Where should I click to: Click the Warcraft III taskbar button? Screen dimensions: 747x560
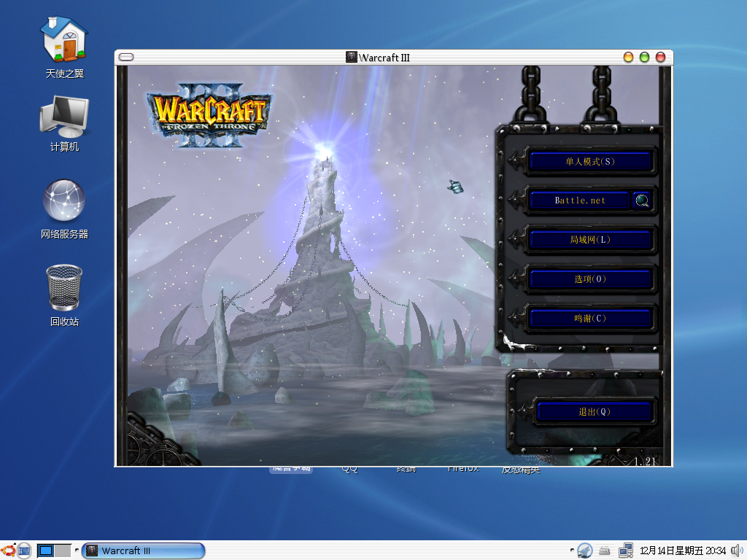point(144,551)
